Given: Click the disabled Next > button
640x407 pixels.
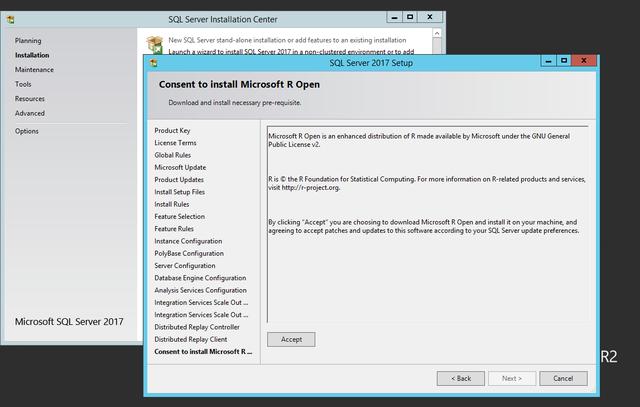Looking at the screenshot, I should (512, 378).
